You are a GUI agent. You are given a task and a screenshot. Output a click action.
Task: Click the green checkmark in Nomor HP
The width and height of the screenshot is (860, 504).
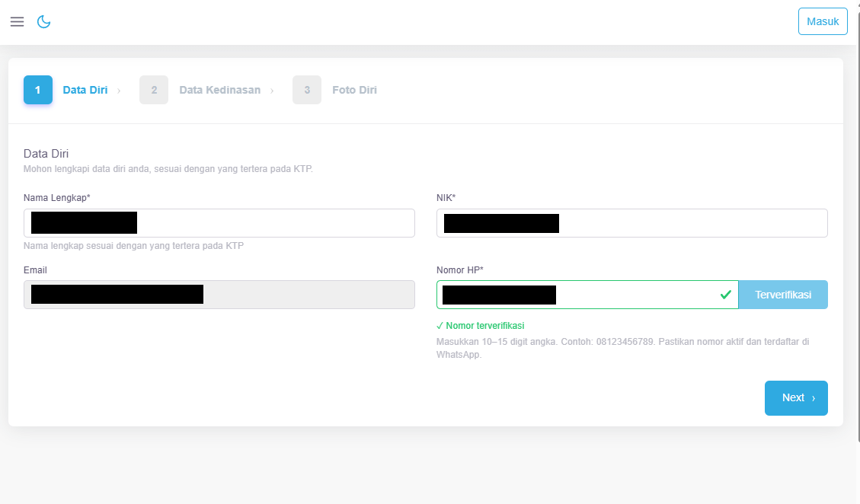pos(726,295)
